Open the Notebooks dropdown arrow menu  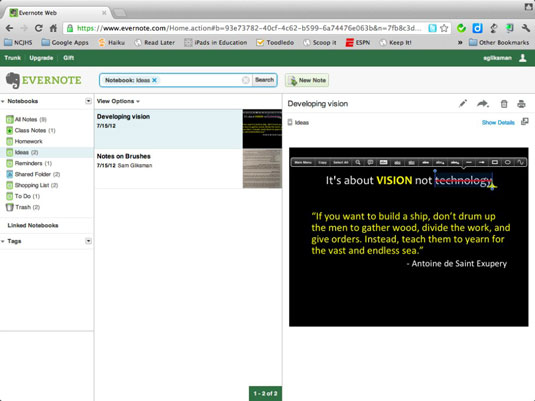pos(88,101)
